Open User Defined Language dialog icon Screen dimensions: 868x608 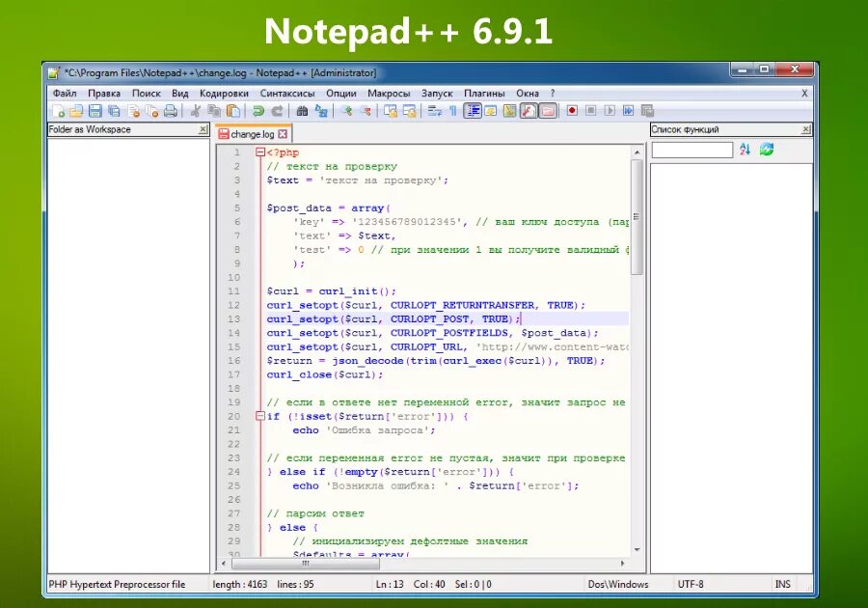coord(491,111)
